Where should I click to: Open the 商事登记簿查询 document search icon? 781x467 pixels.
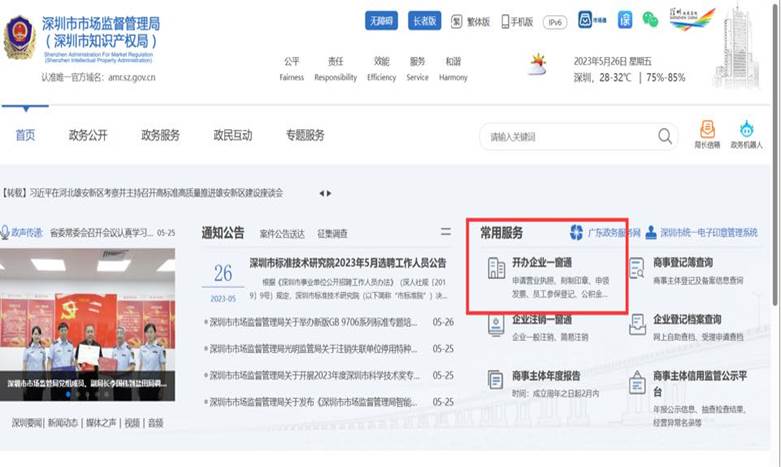click(x=637, y=268)
